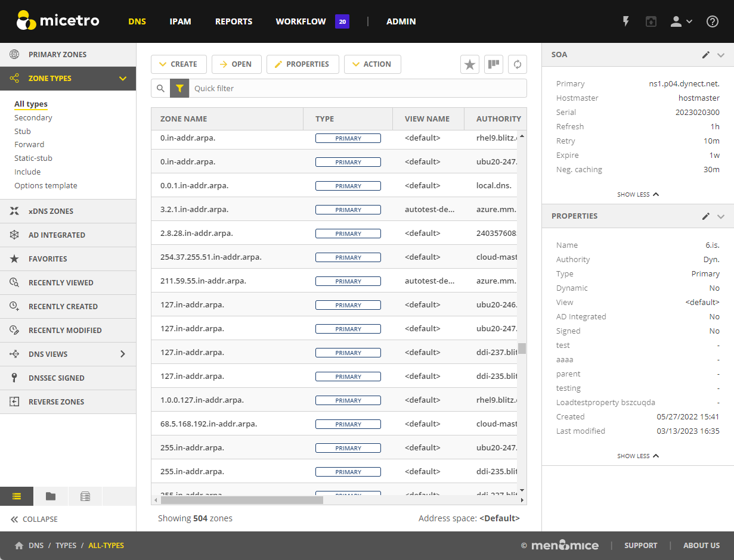Click the column layout icon
The width and height of the screenshot is (734, 560).
(x=494, y=64)
